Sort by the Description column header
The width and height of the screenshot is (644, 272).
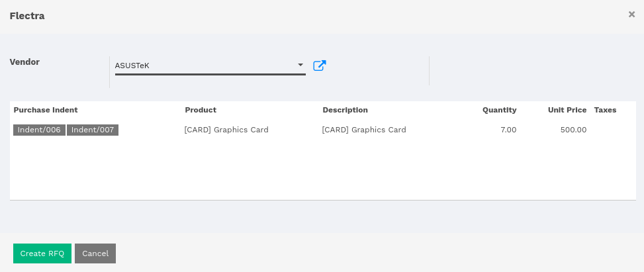click(345, 110)
